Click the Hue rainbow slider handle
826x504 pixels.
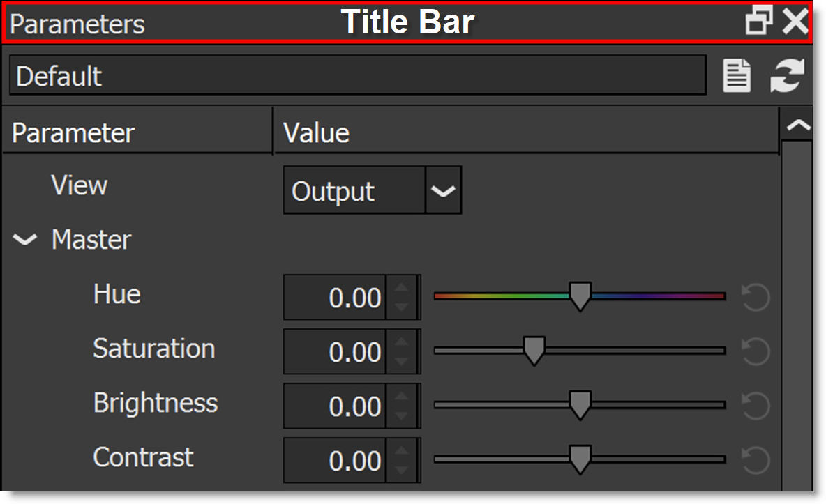click(x=580, y=296)
